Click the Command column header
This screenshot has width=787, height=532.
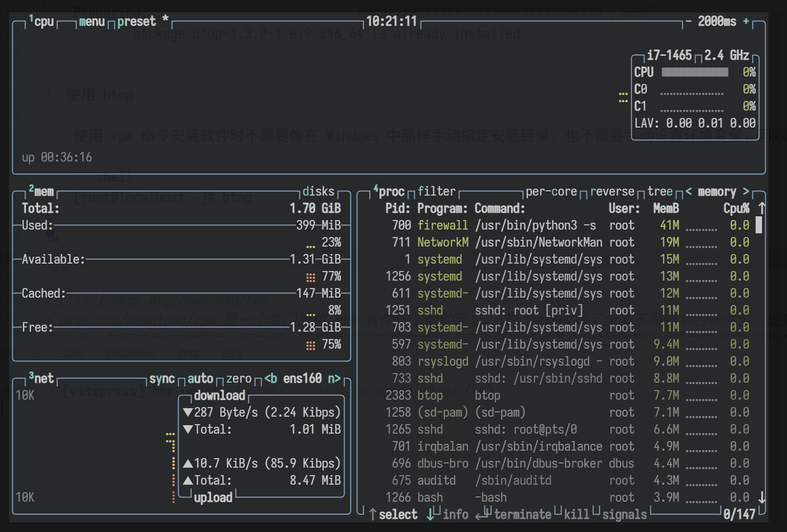click(500, 208)
